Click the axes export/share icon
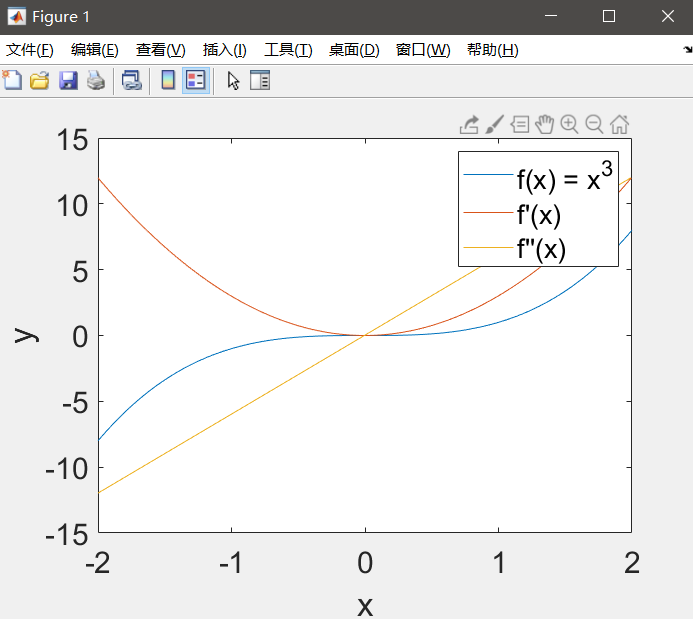Screen dimensions: 693x619 tap(469, 124)
